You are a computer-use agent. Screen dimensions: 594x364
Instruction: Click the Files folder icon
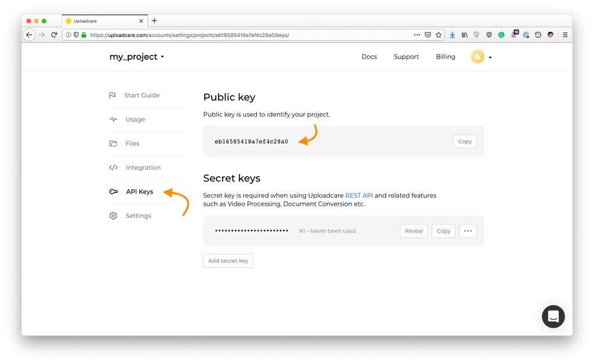(113, 143)
